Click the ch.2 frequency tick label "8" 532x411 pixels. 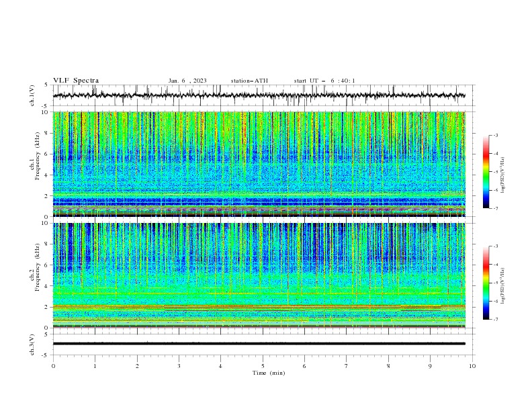pyautogui.click(x=47, y=244)
